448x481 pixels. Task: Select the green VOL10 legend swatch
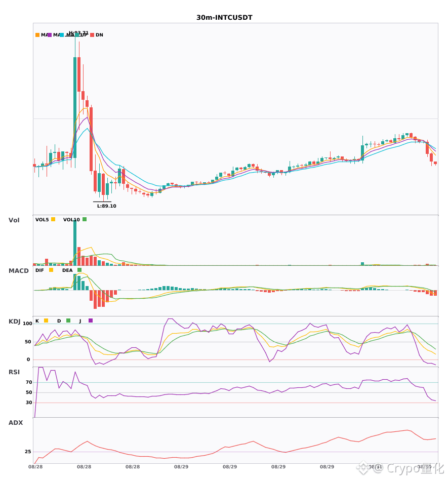[x=85, y=219]
